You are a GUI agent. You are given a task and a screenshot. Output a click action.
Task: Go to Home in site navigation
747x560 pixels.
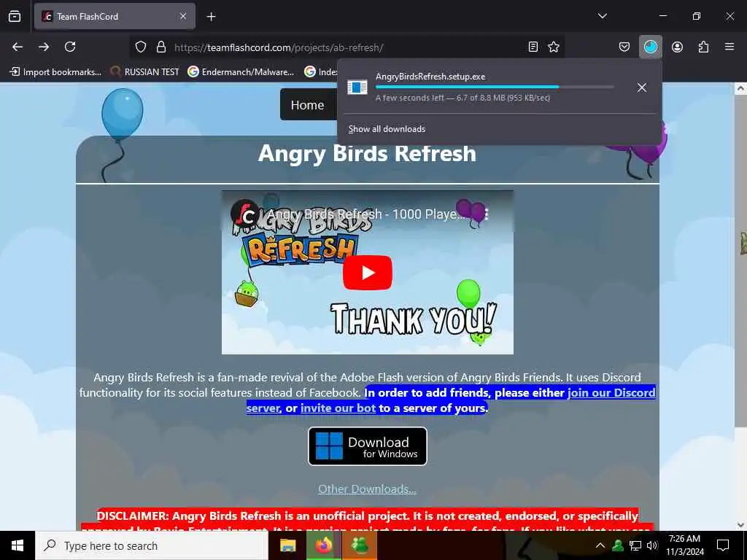point(307,105)
